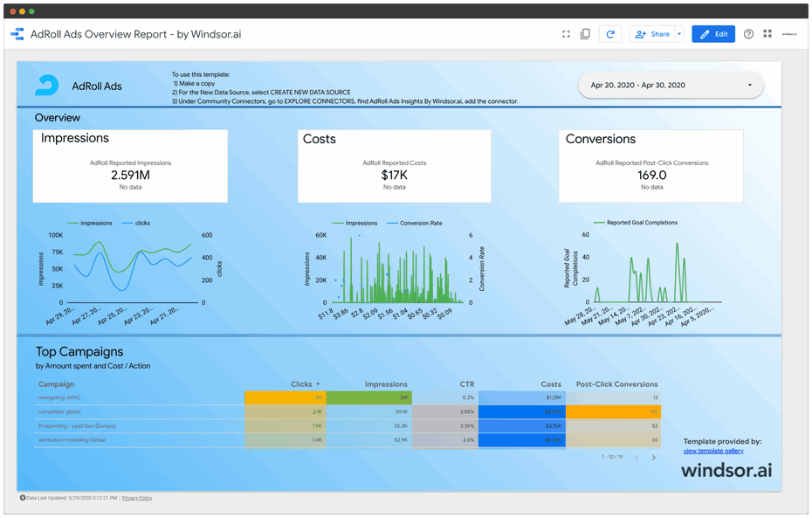The width and height of the screenshot is (812, 518).
Task: Click the $3.76K costs cell
Action: coord(522,425)
